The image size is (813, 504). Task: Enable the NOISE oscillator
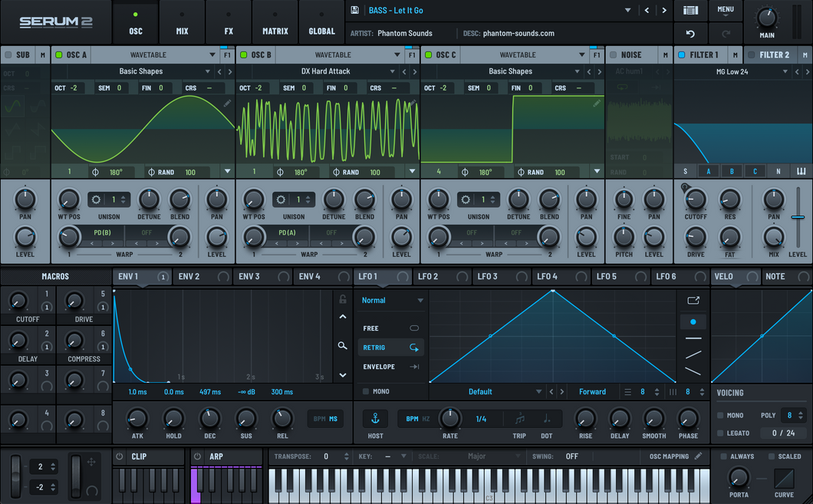(613, 55)
